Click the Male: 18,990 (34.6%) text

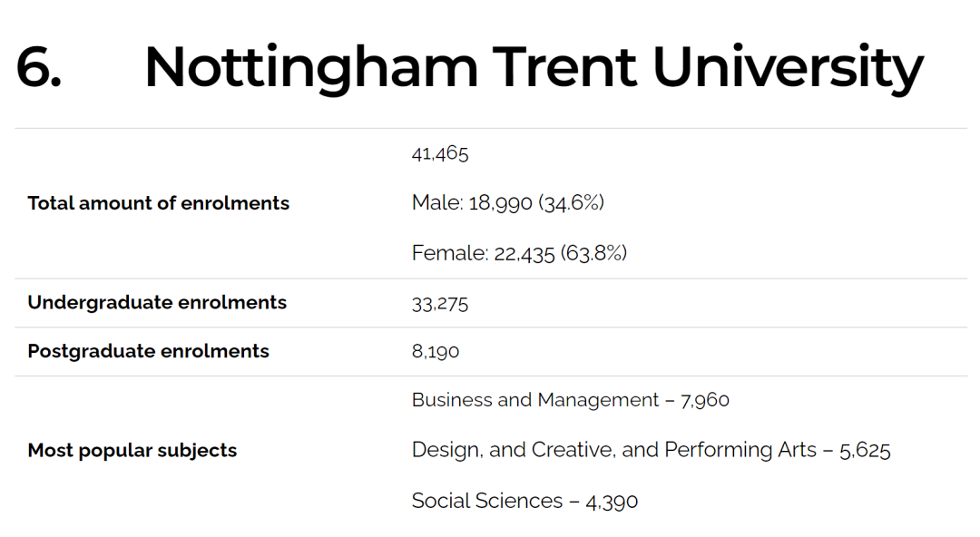(508, 202)
